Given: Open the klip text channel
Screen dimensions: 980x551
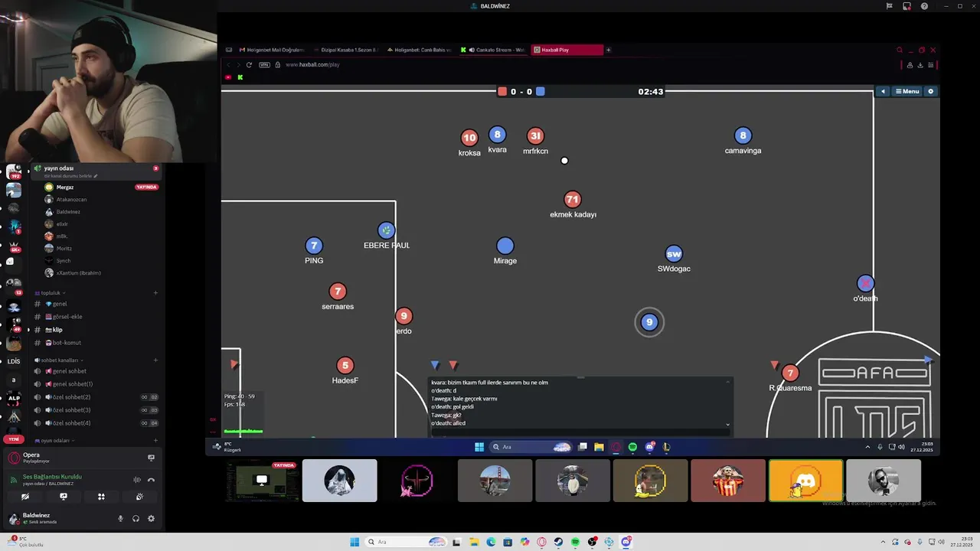Looking at the screenshot, I should (x=96, y=330).
